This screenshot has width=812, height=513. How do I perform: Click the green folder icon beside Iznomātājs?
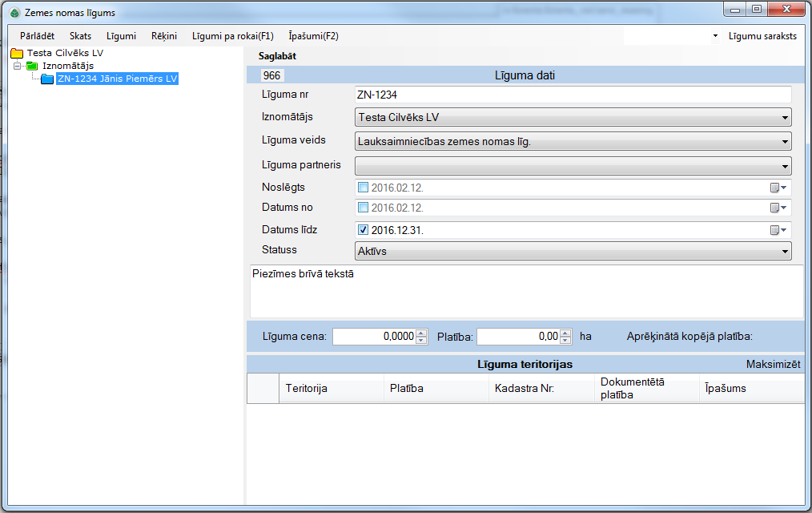tap(32, 66)
